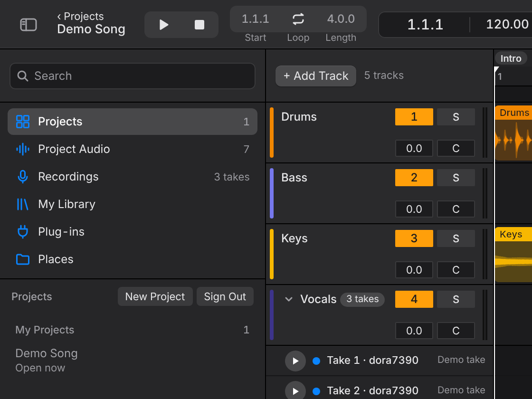Click the New Project button
This screenshot has height=399, width=532.
[155, 296]
